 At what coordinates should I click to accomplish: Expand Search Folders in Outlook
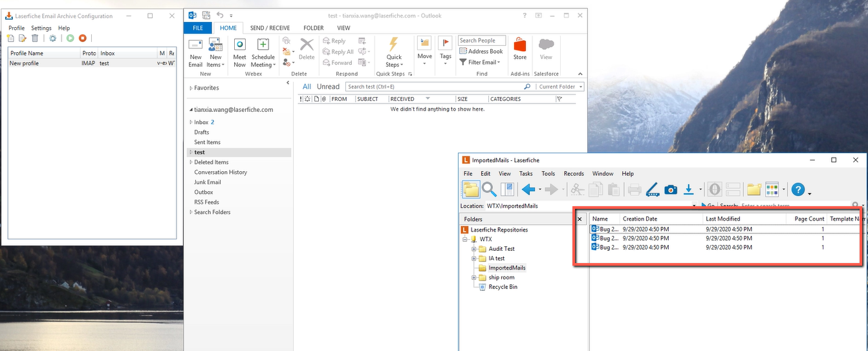pos(191,212)
